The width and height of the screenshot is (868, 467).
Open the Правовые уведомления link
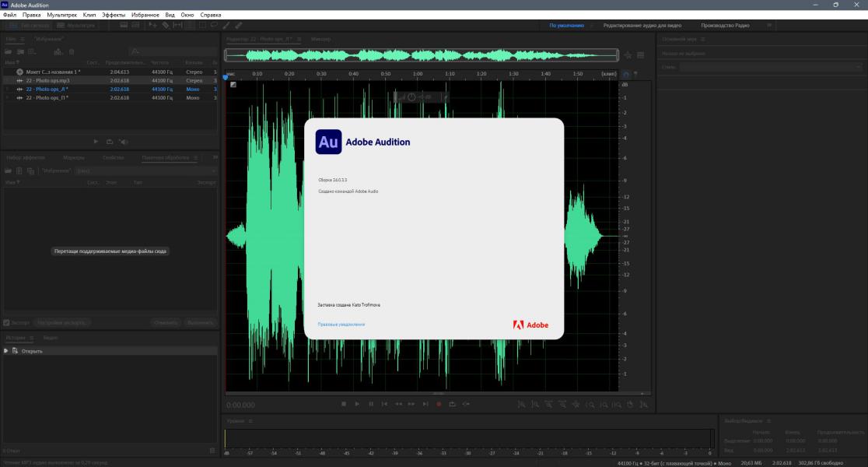[x=341, y=325]
